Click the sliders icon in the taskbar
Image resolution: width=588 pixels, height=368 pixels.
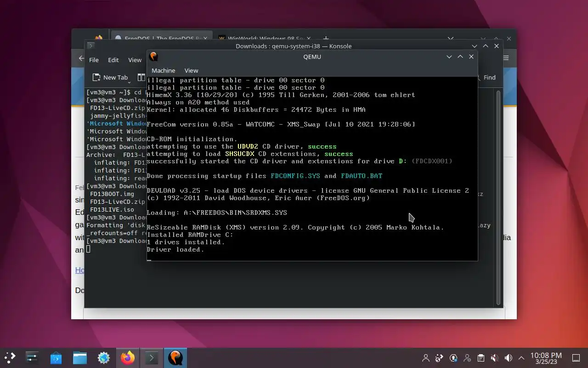pos(32,357)
